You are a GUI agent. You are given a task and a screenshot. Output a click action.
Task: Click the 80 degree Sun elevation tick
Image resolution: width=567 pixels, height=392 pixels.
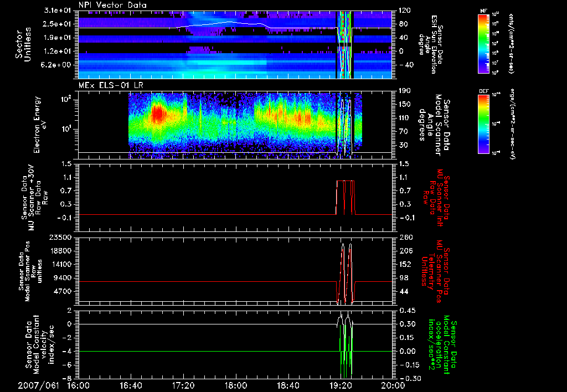[x=404, y=24]
